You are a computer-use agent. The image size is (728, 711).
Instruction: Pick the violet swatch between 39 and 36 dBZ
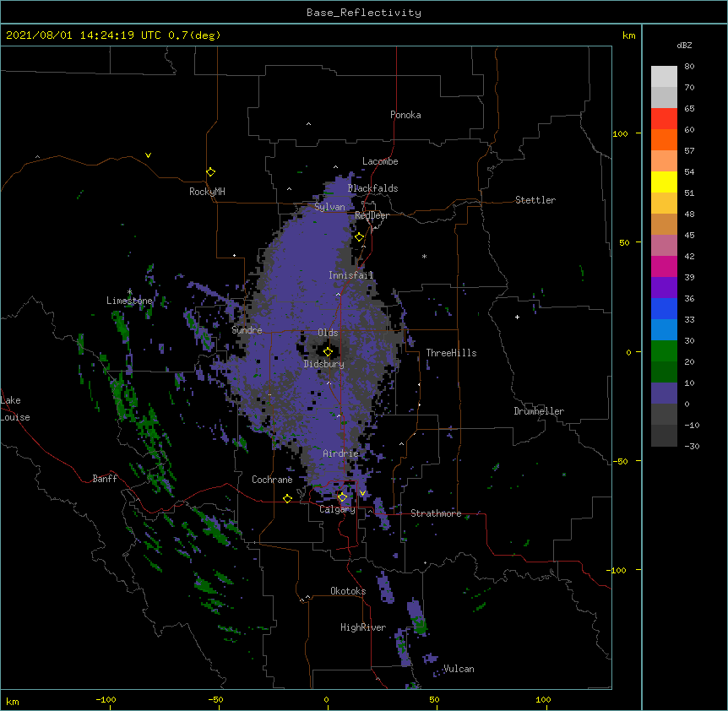coord(664,288)
